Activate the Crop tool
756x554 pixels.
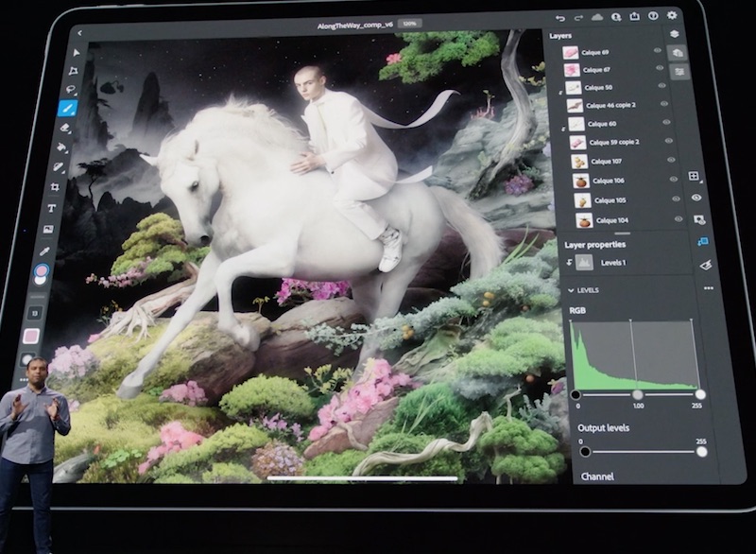click(55, 187)
